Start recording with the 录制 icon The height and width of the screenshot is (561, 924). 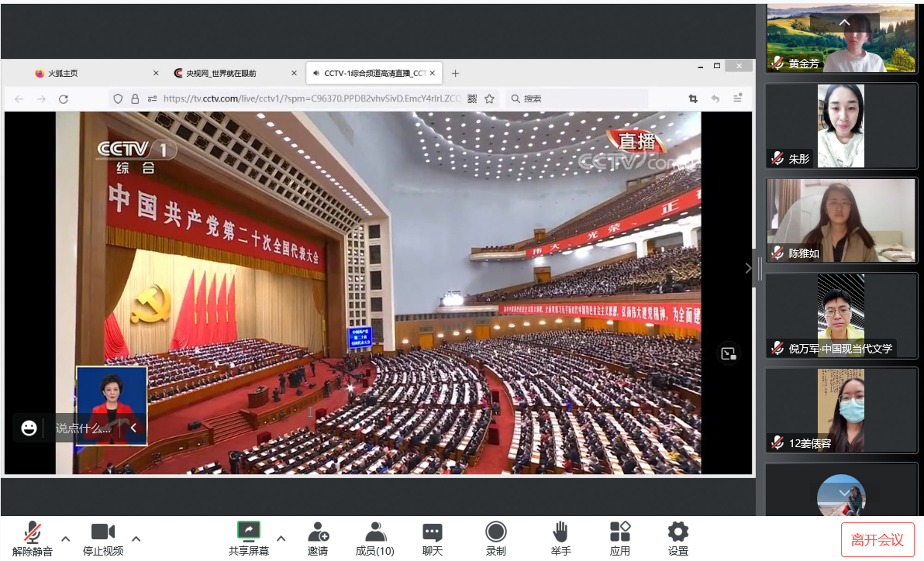click(496, 532)
